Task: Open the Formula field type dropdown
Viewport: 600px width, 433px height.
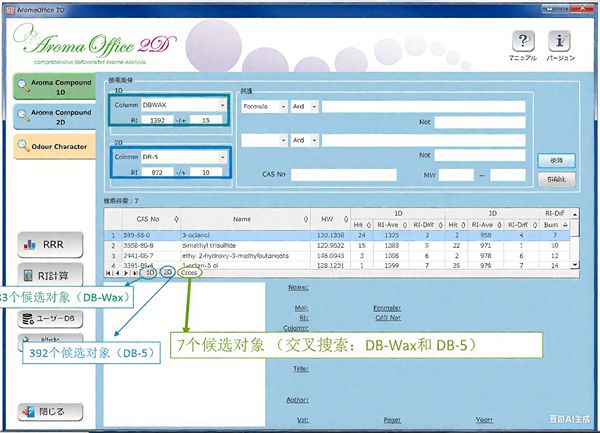Action: (x=283, y=105)
